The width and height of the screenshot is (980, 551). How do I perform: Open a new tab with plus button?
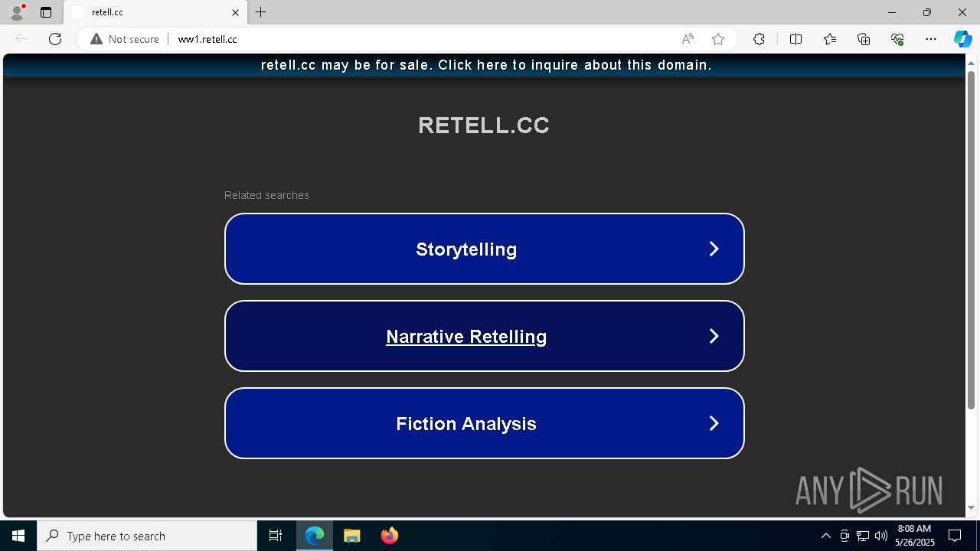click(261, 12)
